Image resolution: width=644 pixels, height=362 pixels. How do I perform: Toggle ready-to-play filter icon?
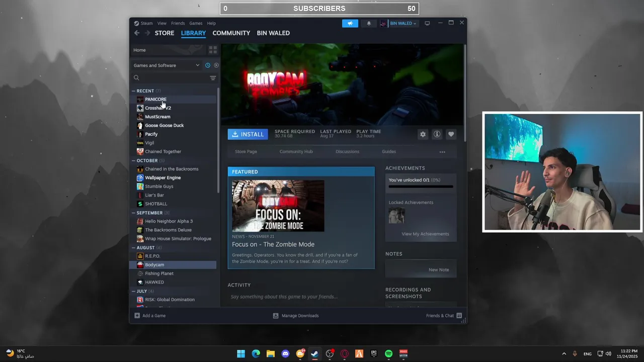216,65
